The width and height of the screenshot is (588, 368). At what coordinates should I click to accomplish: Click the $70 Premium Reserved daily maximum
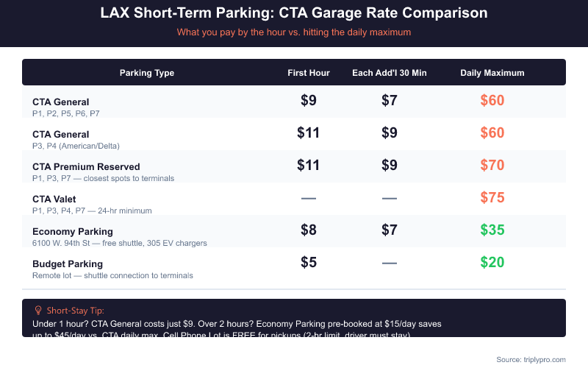point(492,165)
